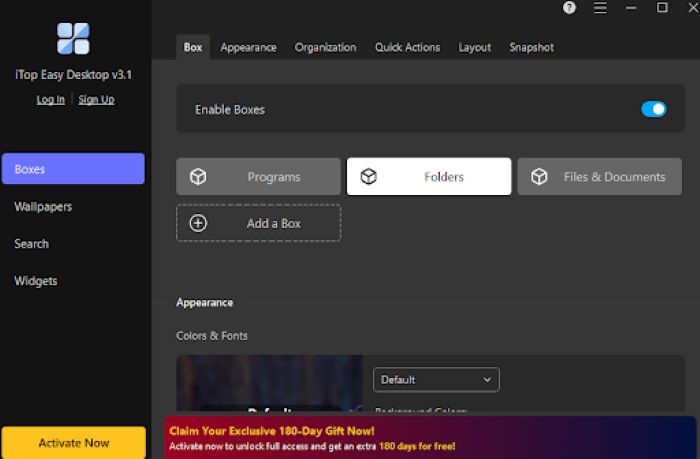The image size is (700, 459).
Task: Click the plus icon in Add a Box
Action: 198,223
